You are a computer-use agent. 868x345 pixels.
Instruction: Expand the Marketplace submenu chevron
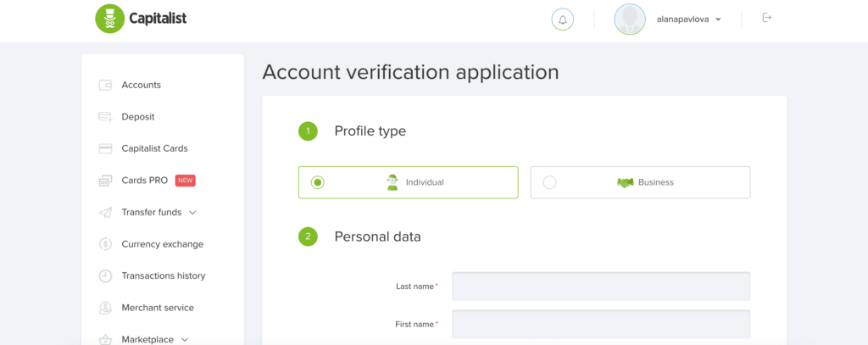coord(185,339)
